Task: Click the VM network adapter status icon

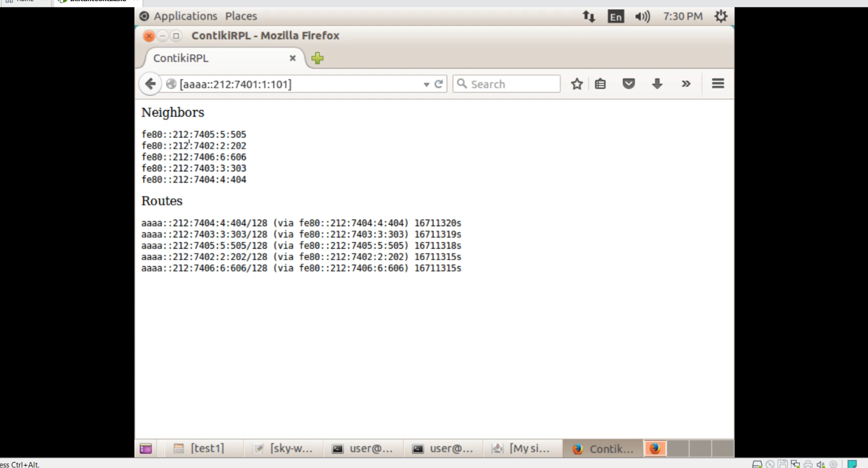Action: pyautogui.click(x=795, y=464)
